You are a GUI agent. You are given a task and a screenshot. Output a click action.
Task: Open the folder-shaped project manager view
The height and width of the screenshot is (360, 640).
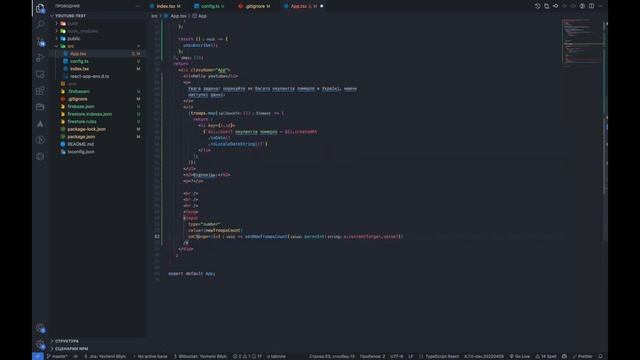coord(40,107)
